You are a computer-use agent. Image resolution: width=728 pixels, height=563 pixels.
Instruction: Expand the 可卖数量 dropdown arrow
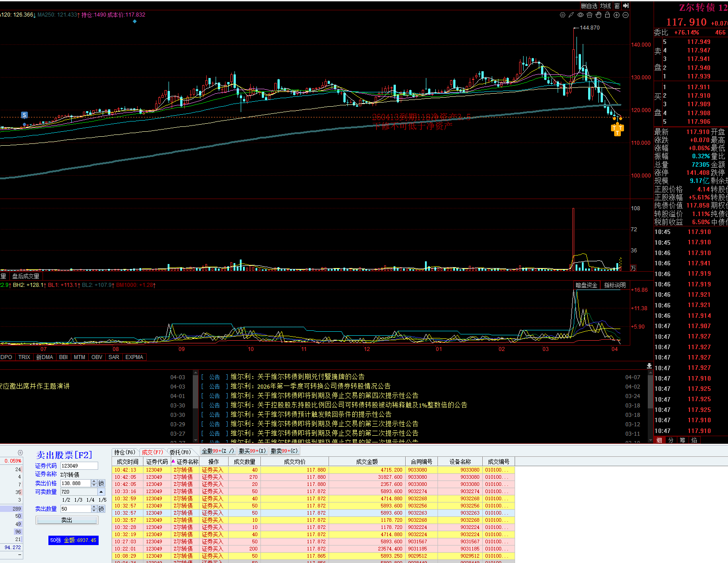pos(101,492)
